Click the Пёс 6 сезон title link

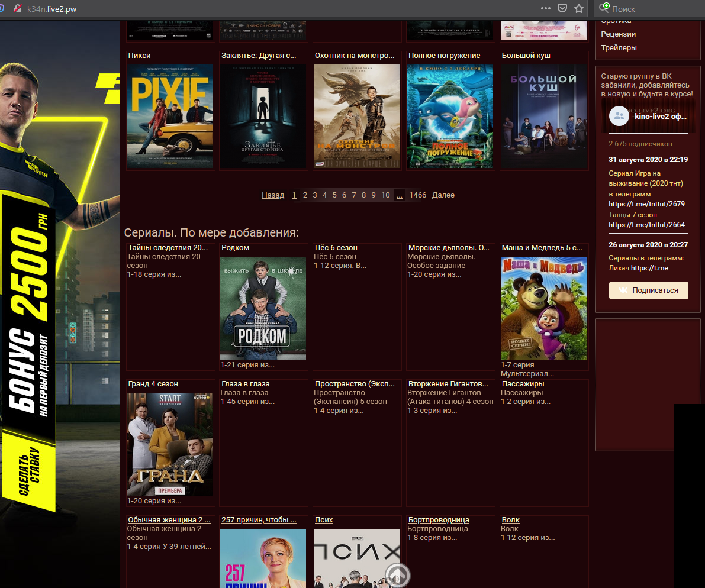[336, 248]
